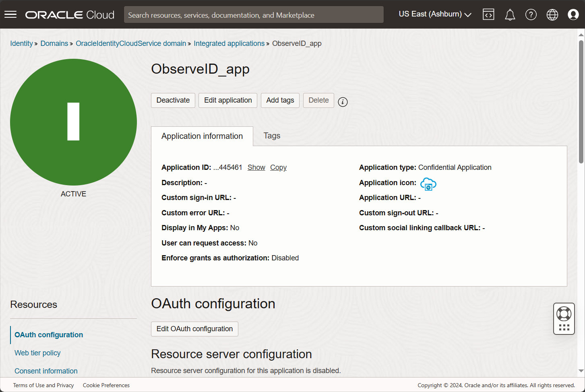Open Cloud Shell developer tools icon
The width and height of the screenshot is (585, 392).
pos(488,14)
